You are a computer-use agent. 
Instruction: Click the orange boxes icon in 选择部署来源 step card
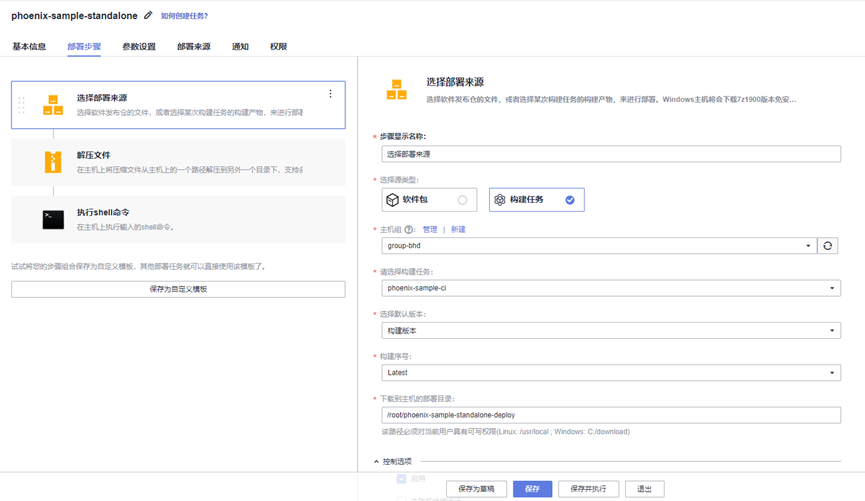(53, 105)
